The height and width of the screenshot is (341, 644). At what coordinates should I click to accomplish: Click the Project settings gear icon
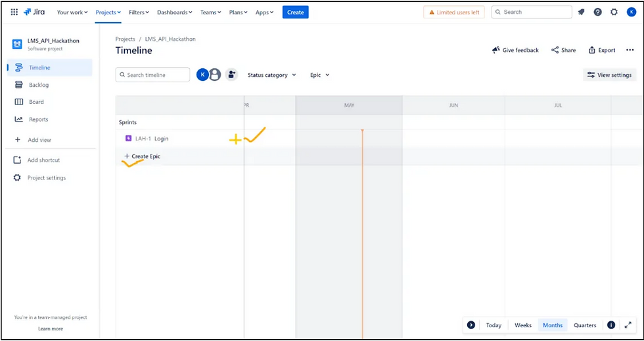[17, 178]
